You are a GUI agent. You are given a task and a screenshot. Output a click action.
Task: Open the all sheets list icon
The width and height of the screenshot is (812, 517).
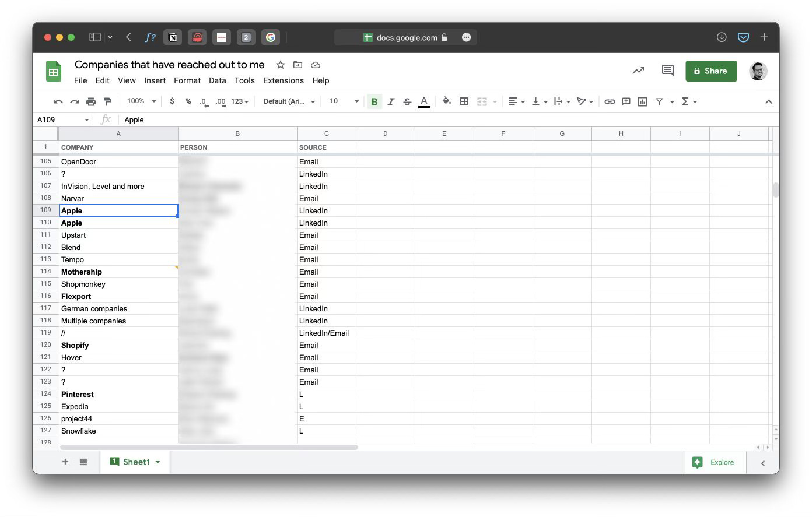click(x=83, y=462)
